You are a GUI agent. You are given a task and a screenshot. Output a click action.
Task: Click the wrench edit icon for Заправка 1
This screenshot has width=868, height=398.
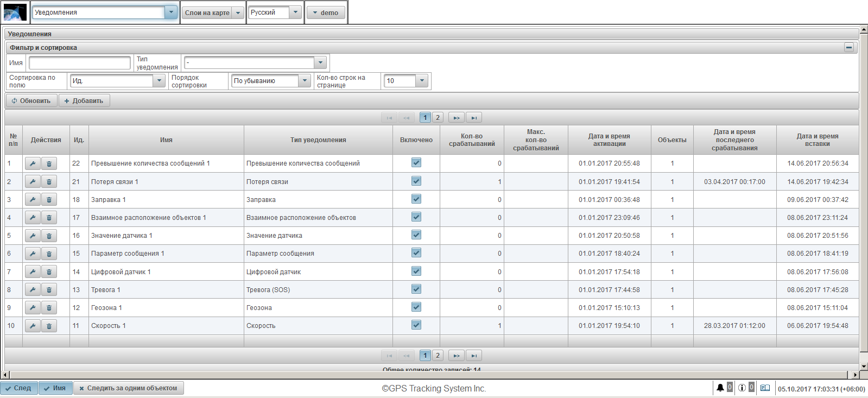(x=33, y=200)
